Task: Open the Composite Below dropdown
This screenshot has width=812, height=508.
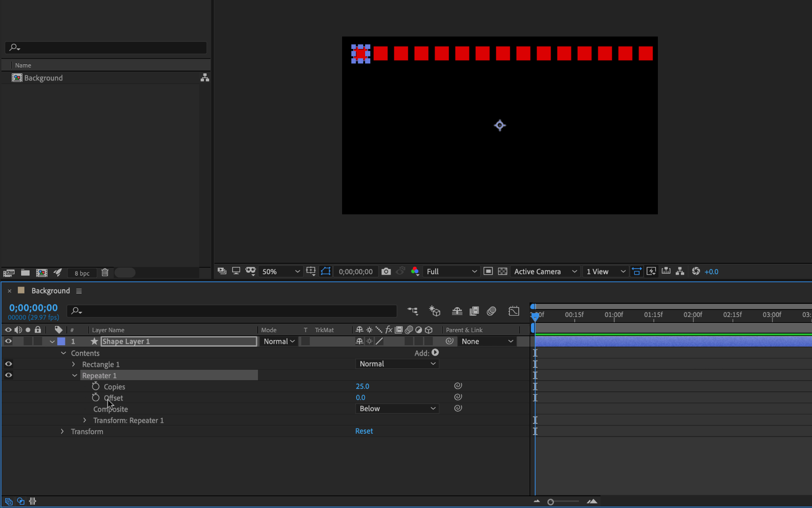Action: click(x=397, y=408)
